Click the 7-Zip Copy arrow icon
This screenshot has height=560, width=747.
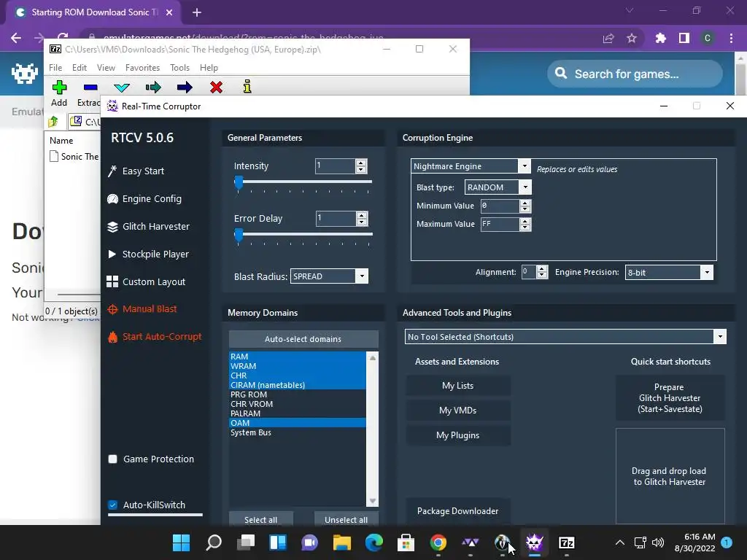(153, 87)
